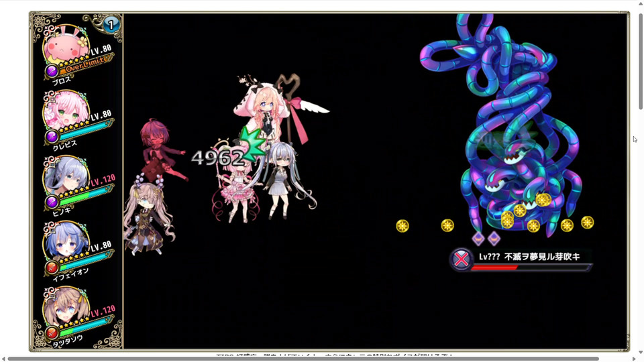Click the LV.80 label next to イフェイオン

[x=101, y=246]
